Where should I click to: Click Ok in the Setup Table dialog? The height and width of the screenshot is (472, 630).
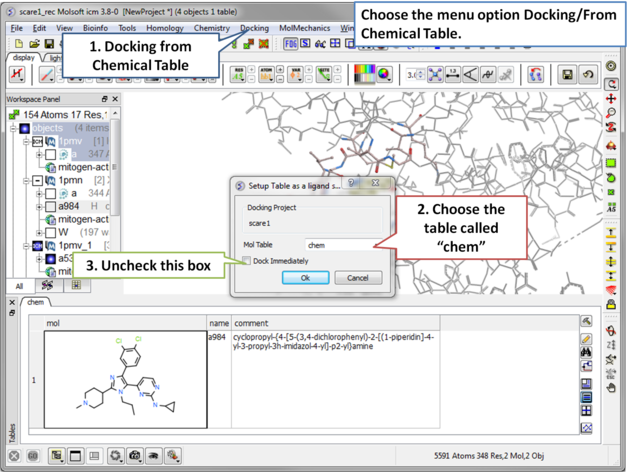305,278
